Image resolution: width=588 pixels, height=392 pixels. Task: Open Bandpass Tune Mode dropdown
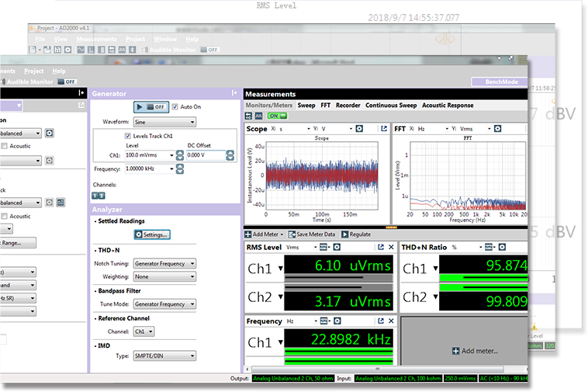[x=164, y=304]
